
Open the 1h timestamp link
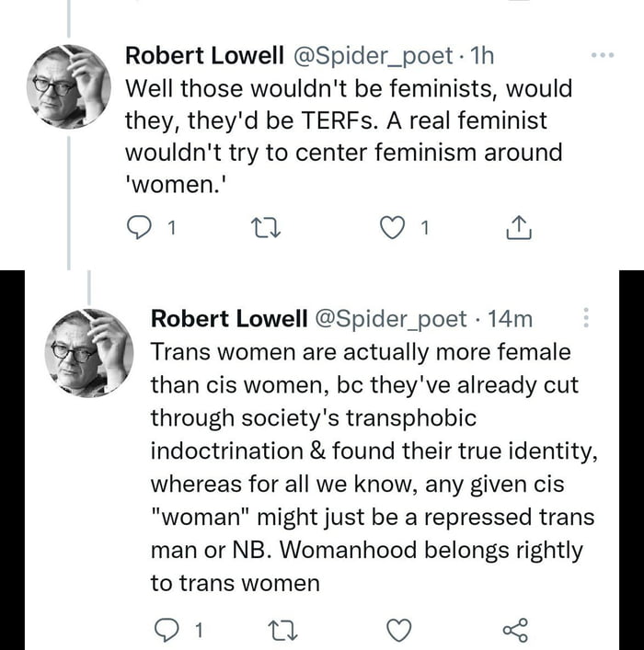pyautogui.click(x=482, y=56)
